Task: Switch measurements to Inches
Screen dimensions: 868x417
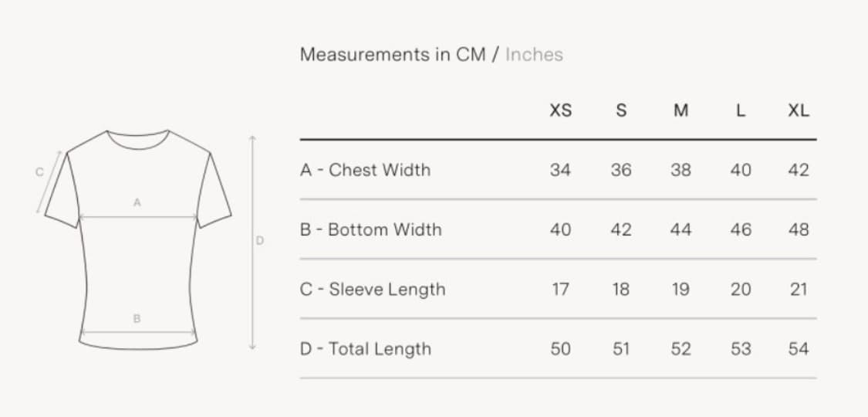Action: [x=534, y=54]
